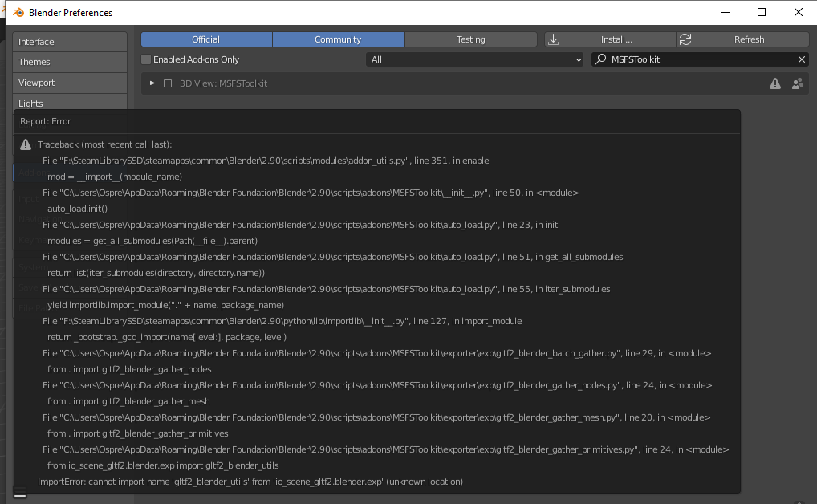Clear the MSFSToolkit search text

(x=802, y=59)
